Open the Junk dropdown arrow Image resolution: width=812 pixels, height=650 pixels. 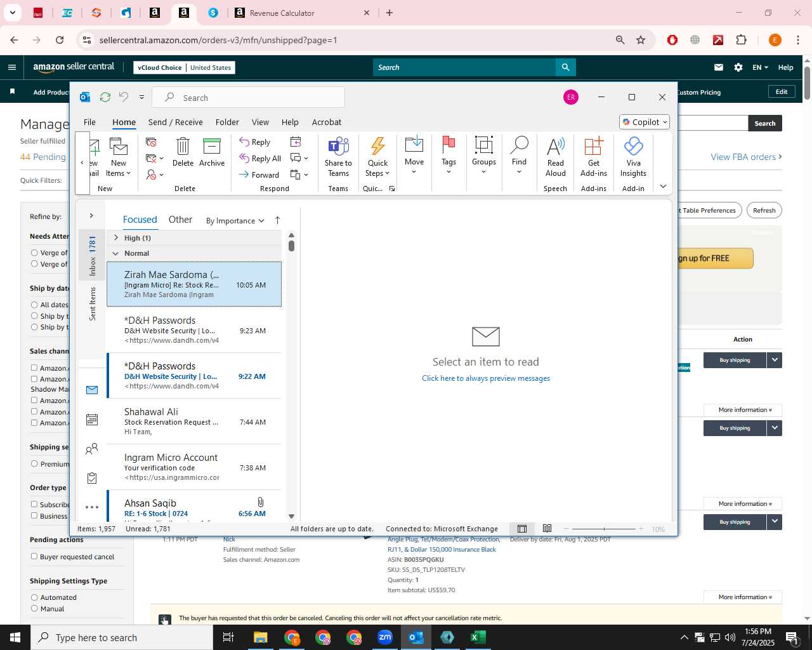click(161, 175)
